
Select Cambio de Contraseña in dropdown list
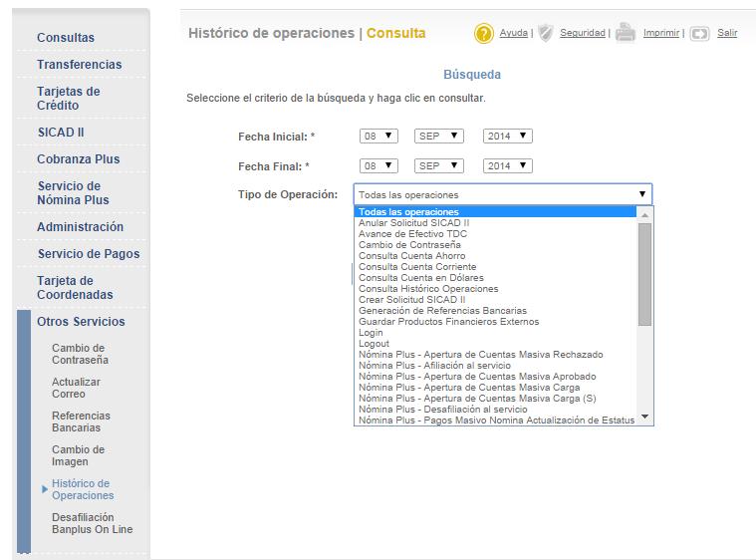pyautogui.click(x=495, y=244)
